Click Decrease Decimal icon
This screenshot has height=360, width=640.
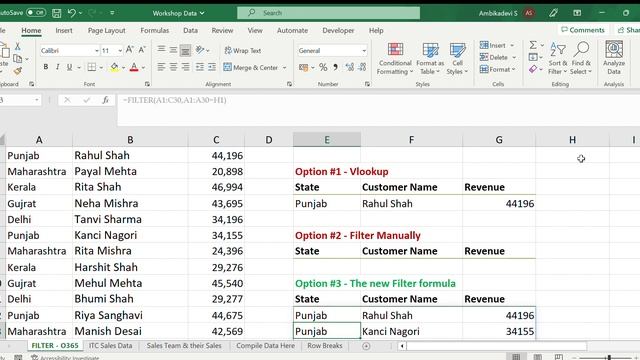coord(362,67)
